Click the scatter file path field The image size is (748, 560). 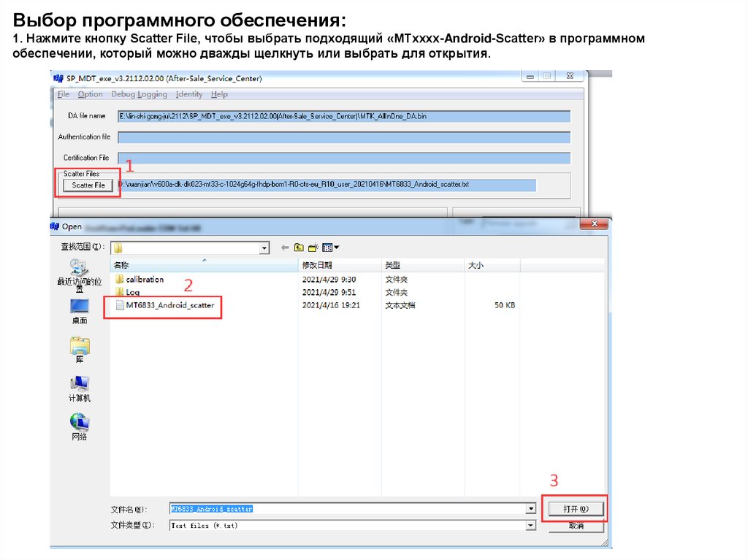click(327, 185)
